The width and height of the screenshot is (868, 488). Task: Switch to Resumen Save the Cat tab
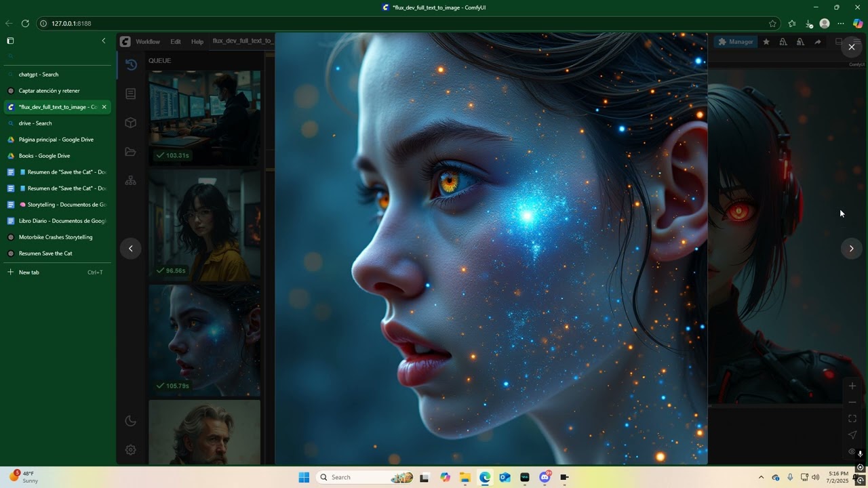point(57,253)
